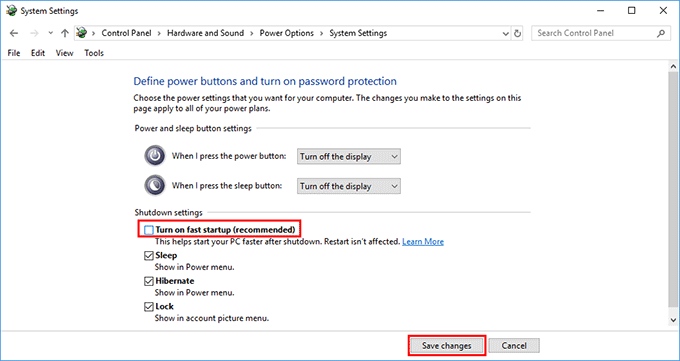This screenshot has height=361, width=680.
Task: Uncheck the Sleep checkbox
Action: click(x=149, y=256)
